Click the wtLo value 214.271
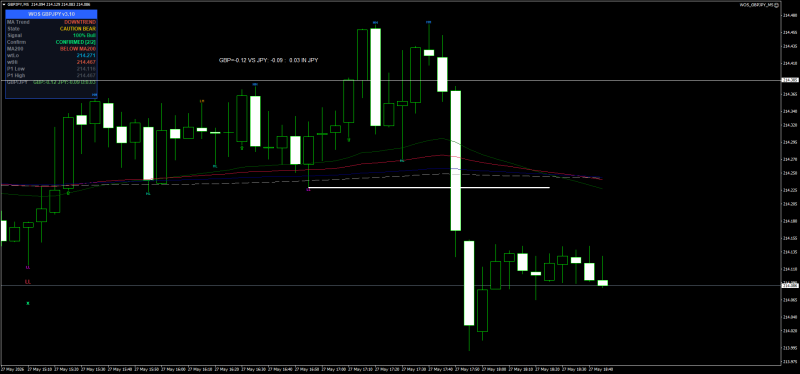The width and height of the screenshot is (800, 374). [x=86, y=55]
